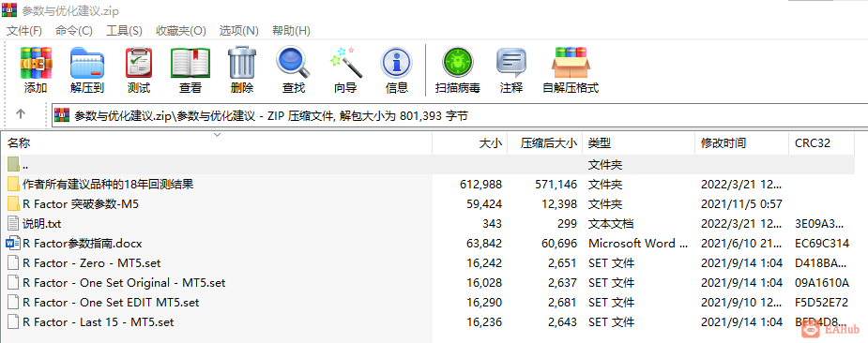
Task: Click CRC32 value F5D52E72
Action: click(x=822, y=302)
